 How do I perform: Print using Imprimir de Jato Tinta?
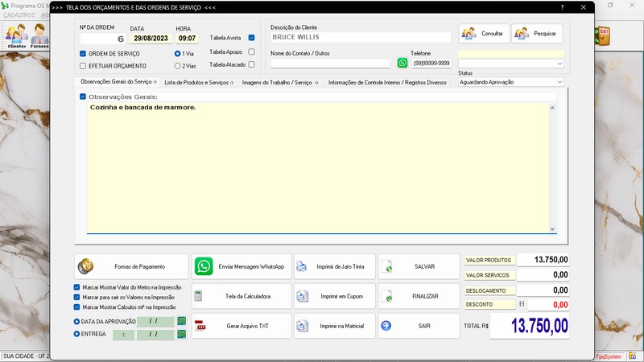pos(334,266)
